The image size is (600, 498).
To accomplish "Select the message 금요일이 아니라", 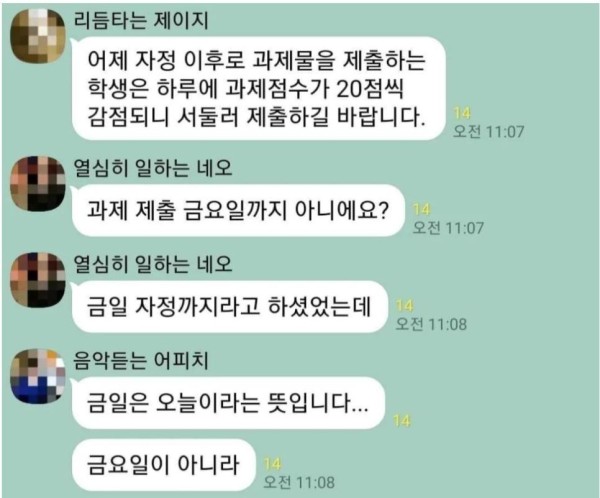I will 164,465.
